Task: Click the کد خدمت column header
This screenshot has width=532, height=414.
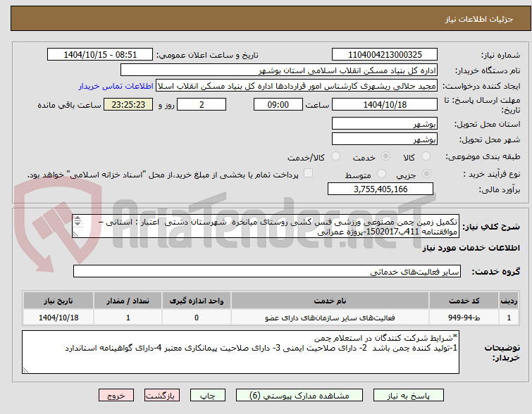Action: pos(464,301)
